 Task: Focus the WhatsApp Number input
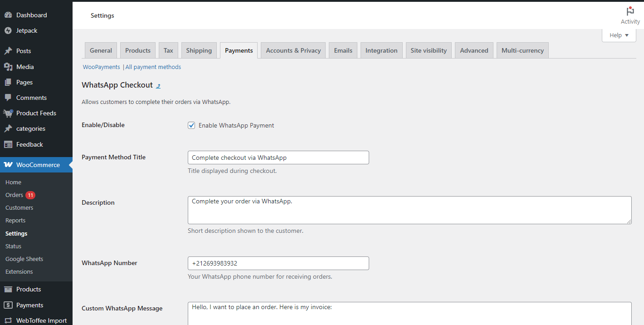tap(278, 263)
